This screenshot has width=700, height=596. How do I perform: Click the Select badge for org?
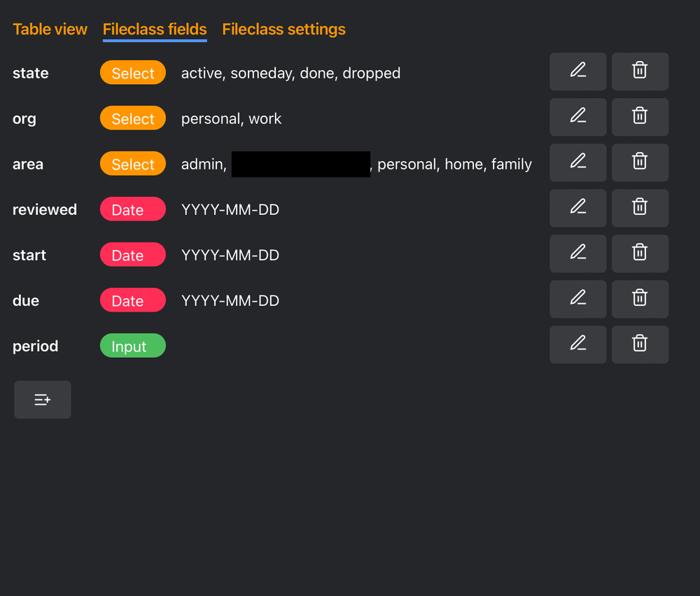(x=132, y=118)
